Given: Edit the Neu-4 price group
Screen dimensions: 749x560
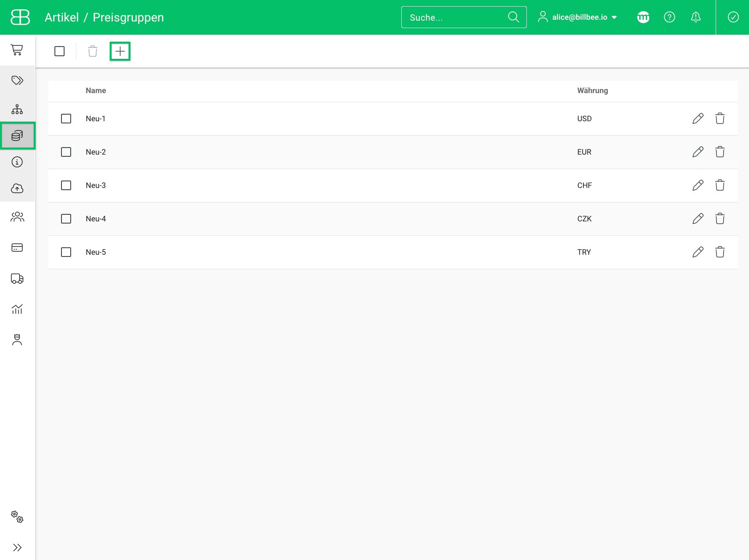Looking at the screenshot, I should click(698, 219).
